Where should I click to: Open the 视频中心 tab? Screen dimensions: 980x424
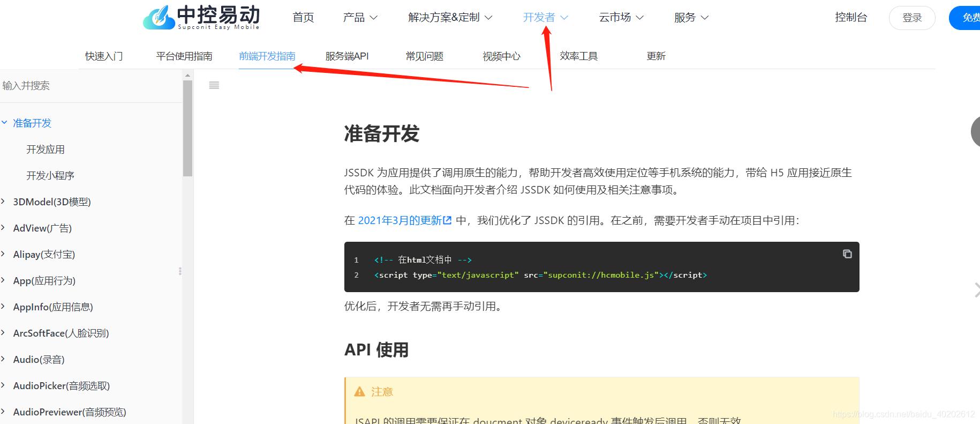[x=502, y=56]
